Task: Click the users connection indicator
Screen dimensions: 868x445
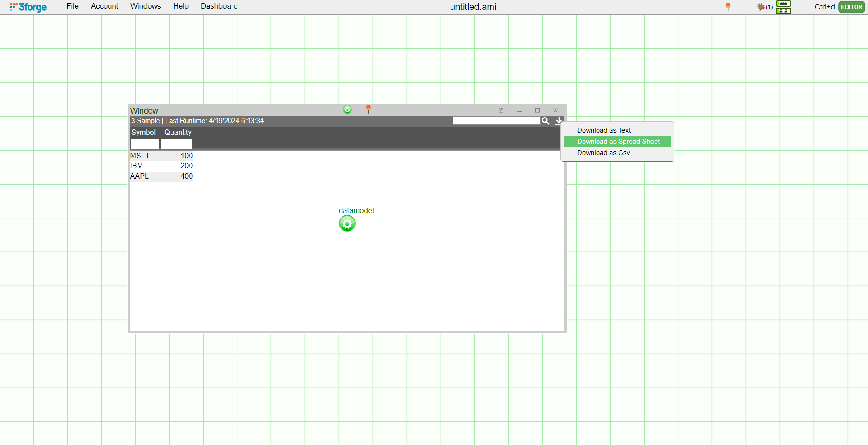Action: pos(783,11)
